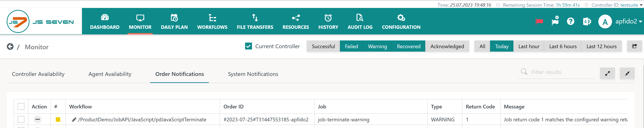Open the Agent Availability tab
Image resolution: width=644 pixels, height=128 pixels.
pos(110,74)
